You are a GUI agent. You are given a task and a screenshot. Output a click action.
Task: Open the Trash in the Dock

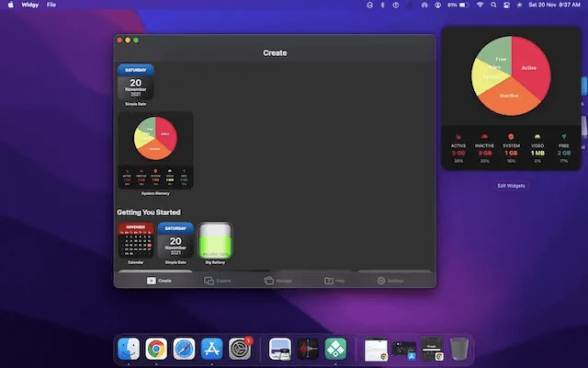point(459,349)
